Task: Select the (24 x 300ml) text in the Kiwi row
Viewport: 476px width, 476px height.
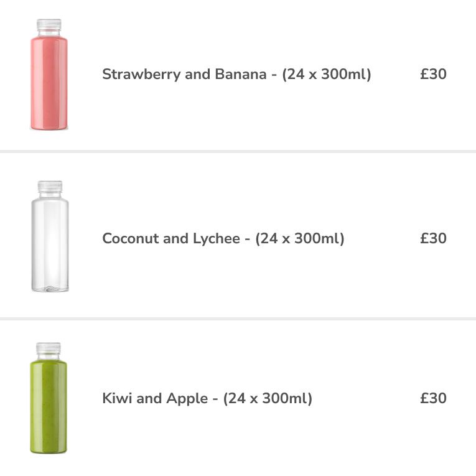Action: coord(268,398)
